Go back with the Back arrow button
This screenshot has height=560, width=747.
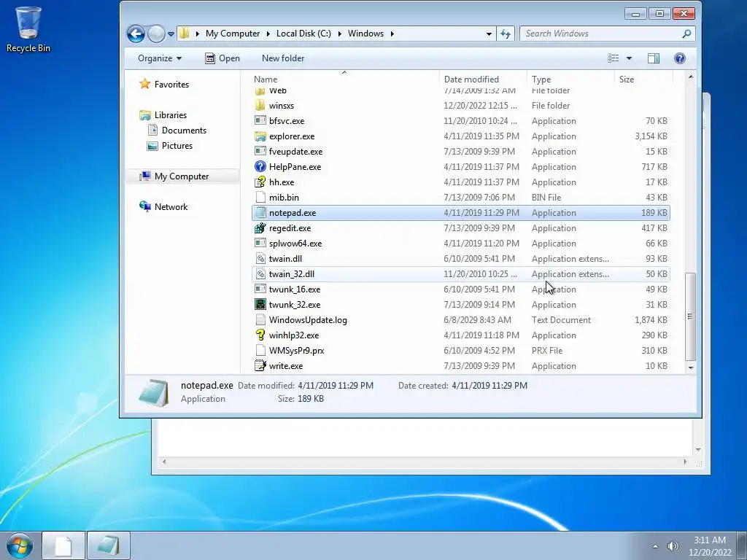click(x=136, y=34)
